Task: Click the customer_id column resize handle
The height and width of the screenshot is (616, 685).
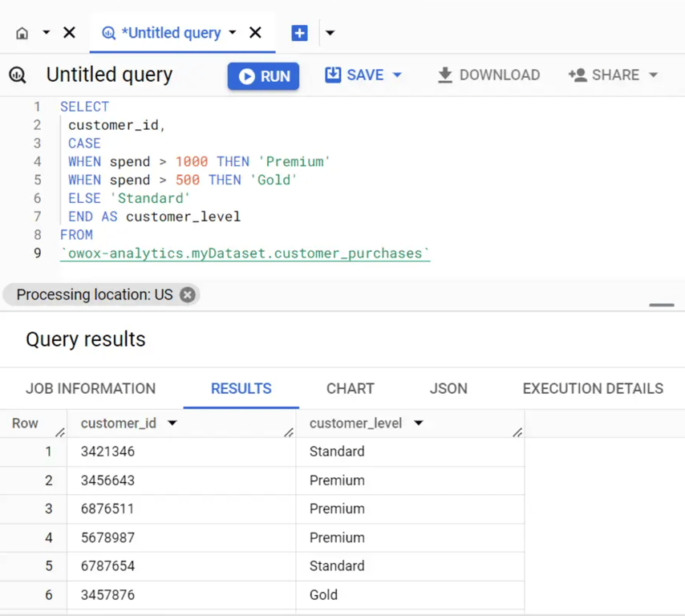Action: click(x=289, y=432)
